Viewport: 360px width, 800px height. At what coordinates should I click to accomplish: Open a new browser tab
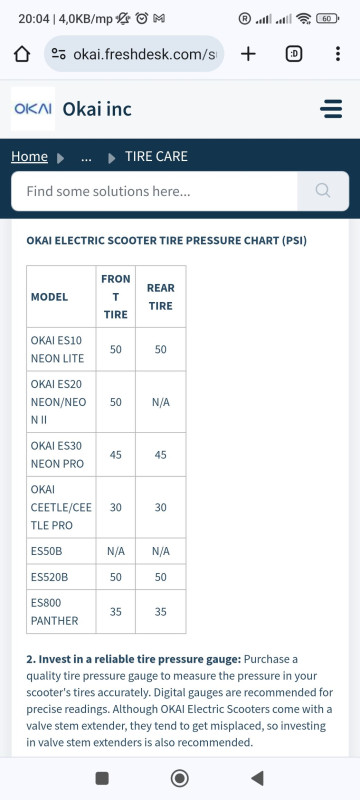pyautogui.click(x=248, y=54)
